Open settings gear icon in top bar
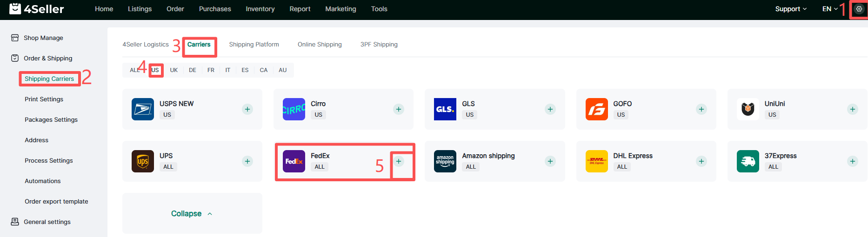 coord(859,9)
